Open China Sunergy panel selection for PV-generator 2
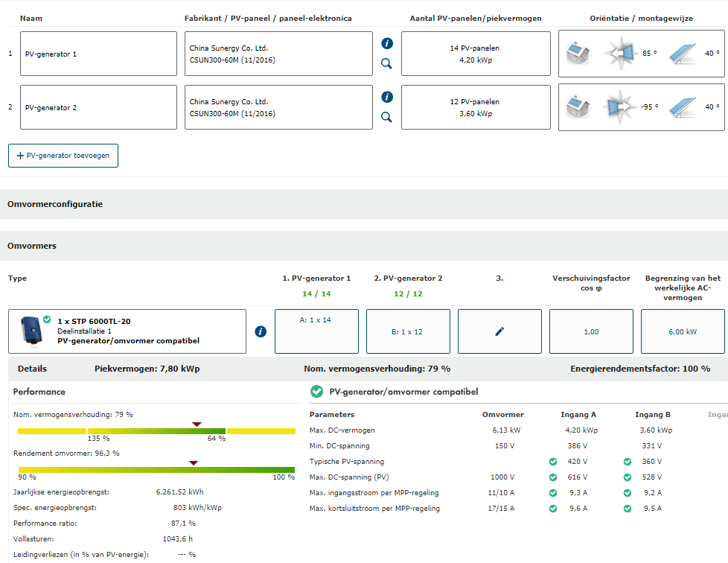This screenshot has height=563, width=728. (278, 107)
